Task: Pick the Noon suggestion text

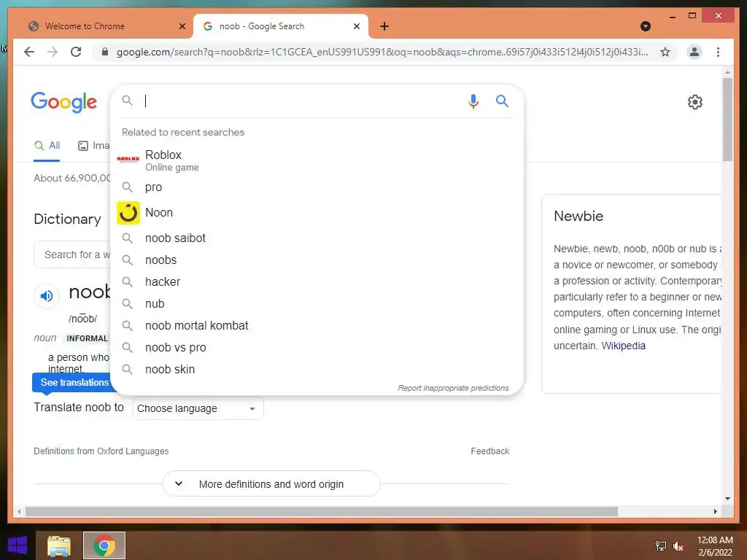Action: point(159,212)
